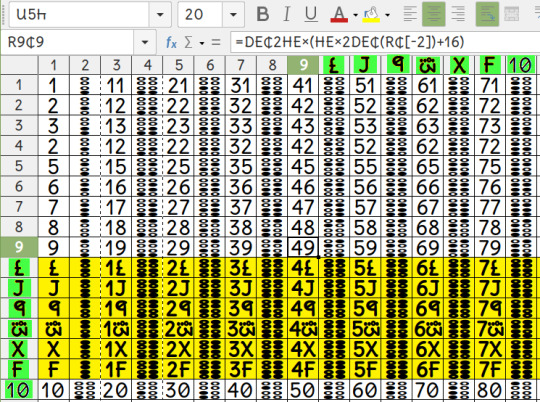Click into the formula input line
The width and height of the screenshot is (540, 402).
[385, 42]
